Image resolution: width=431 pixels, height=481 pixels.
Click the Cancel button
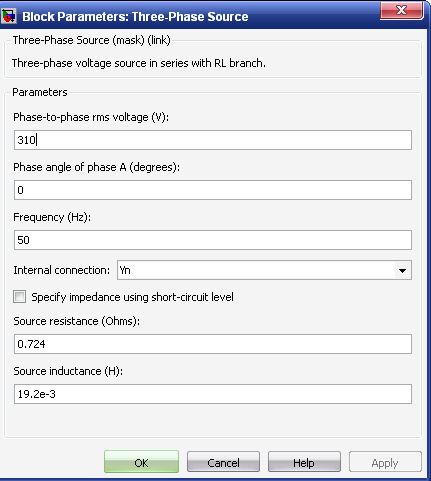(x=223, y=462)
